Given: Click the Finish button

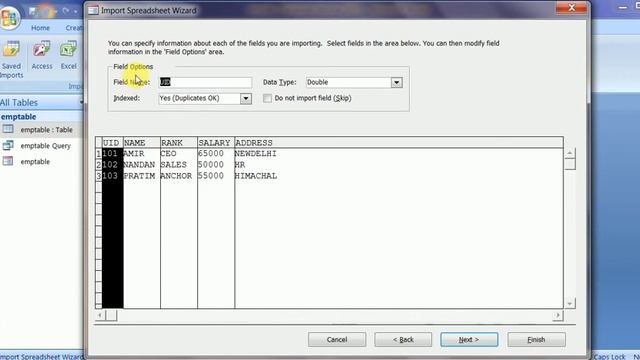Looking at the screenshot, I should point(536,340).
